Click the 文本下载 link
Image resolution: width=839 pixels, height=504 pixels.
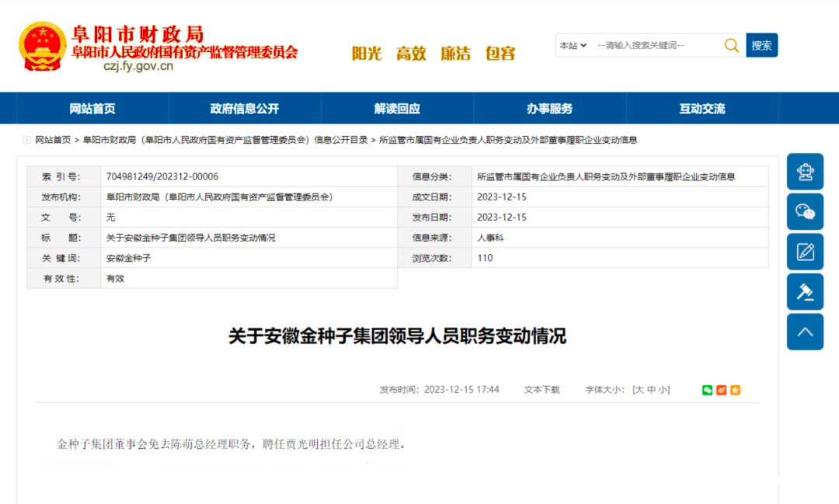pyautogui.click(x=541, y=390)
